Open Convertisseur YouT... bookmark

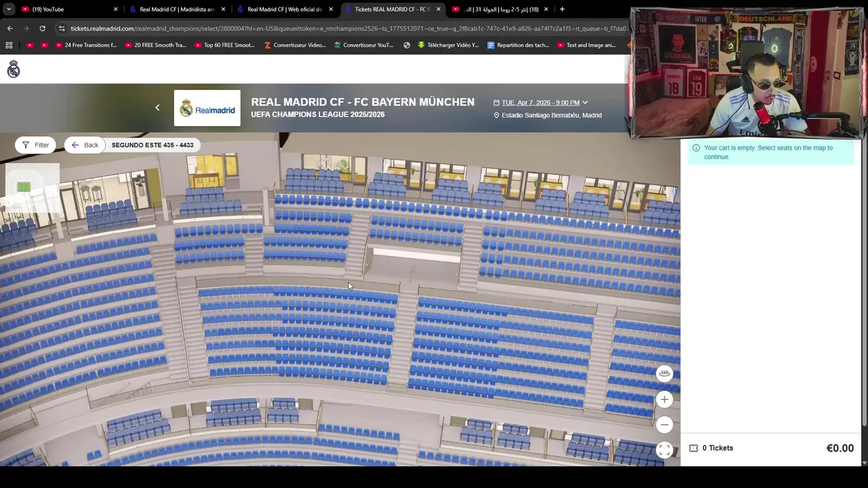[x=363, y=45]
